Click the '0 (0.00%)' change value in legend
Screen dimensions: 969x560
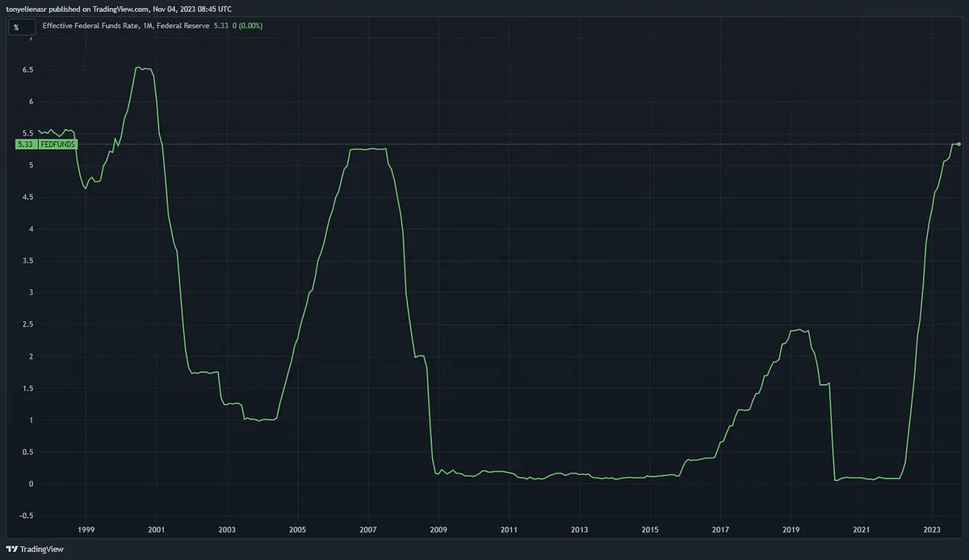click(x=248, y=26)
